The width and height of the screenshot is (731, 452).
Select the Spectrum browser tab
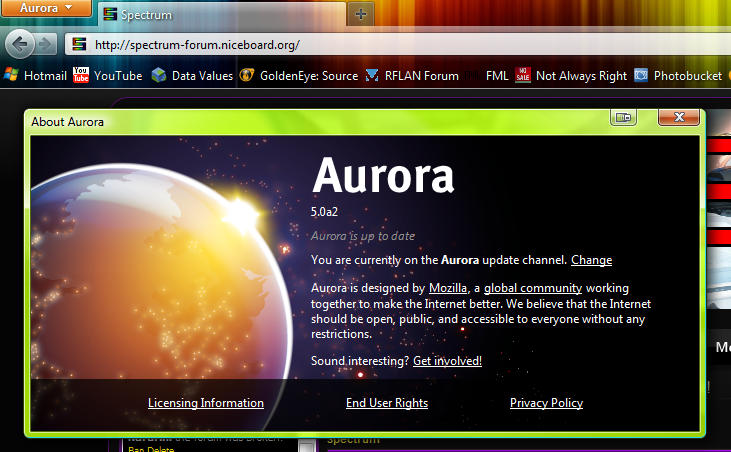coord(222,14)
